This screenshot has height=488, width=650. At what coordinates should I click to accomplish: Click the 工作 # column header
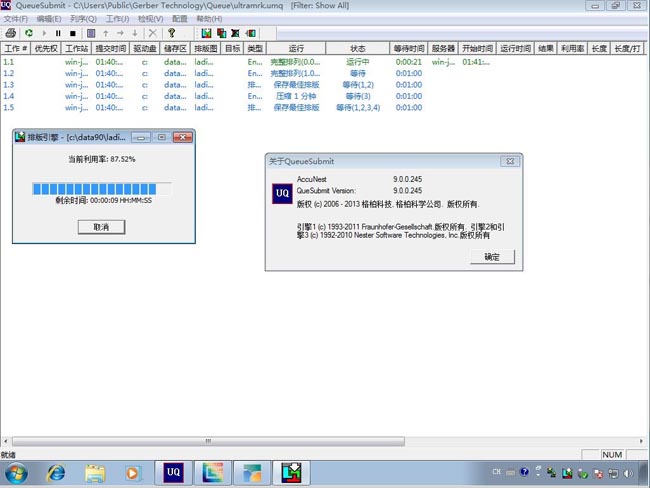[15, 49]
